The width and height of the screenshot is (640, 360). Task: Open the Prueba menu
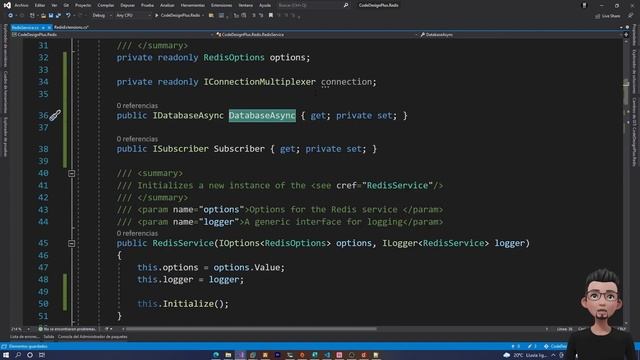147,5
